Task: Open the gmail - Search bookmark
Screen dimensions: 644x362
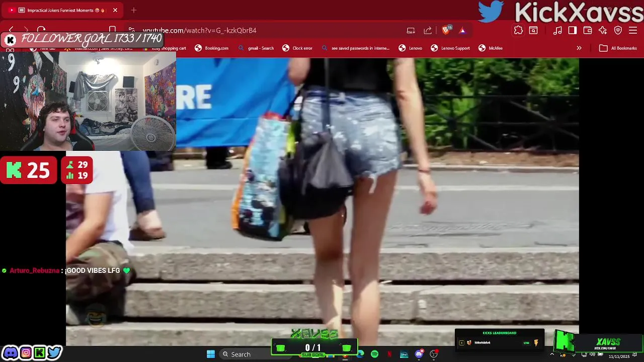Action: 256,48
